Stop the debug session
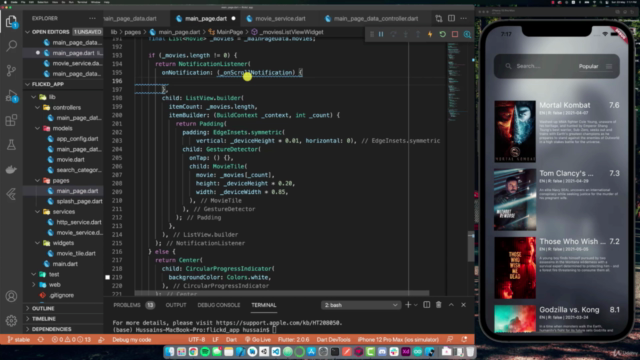Image resolution: width=640 pixels, height=360 pixels. (x=455, y=34)
